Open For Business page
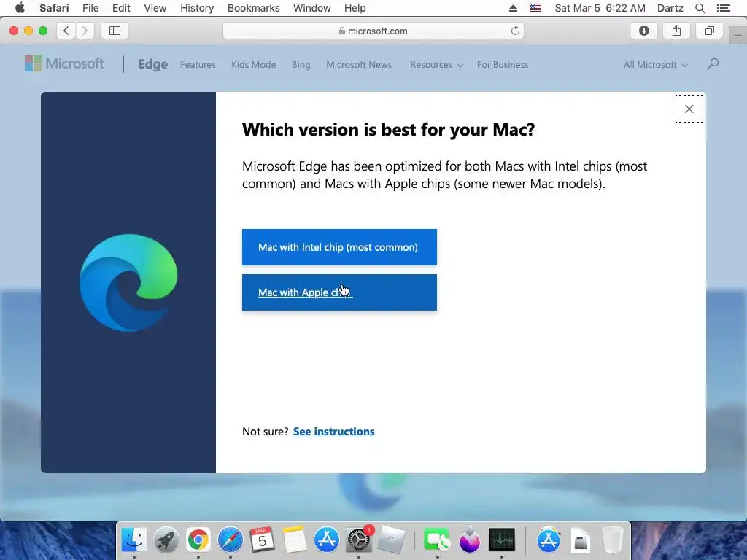Screen dimensions: 747x560 click(x=503, y=64)
